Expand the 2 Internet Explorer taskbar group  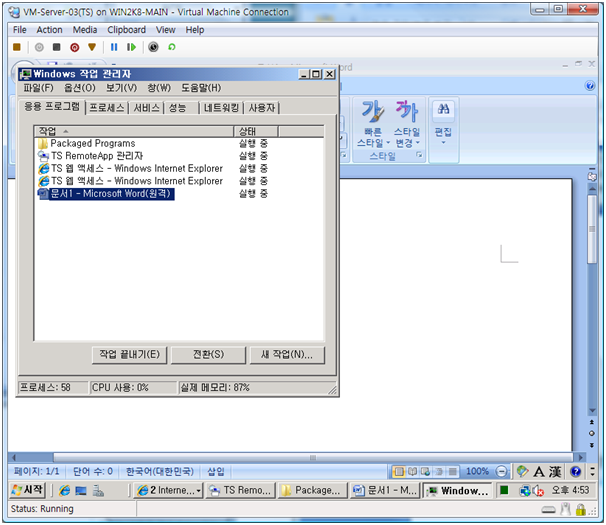click(x=169, y=491)
